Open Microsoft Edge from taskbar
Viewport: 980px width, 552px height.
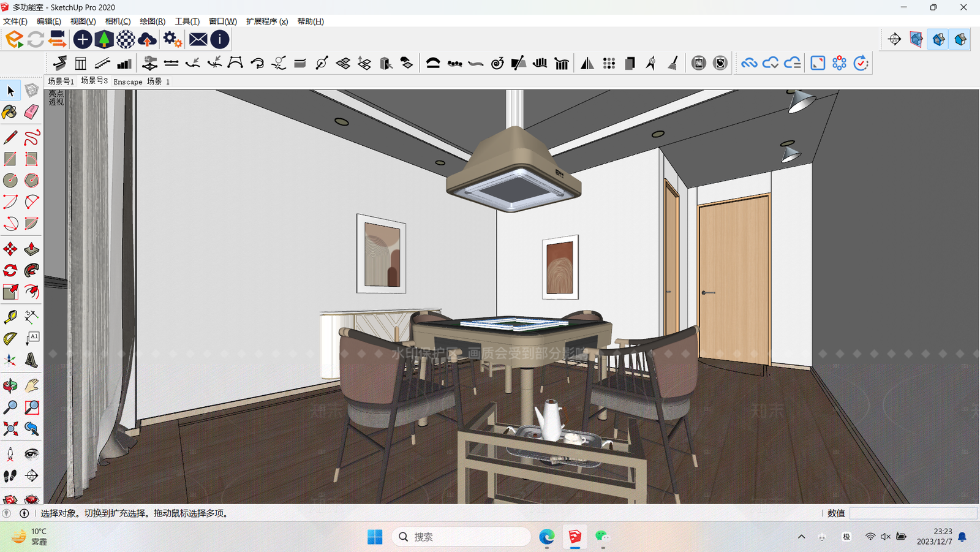(x=547, y=537)
